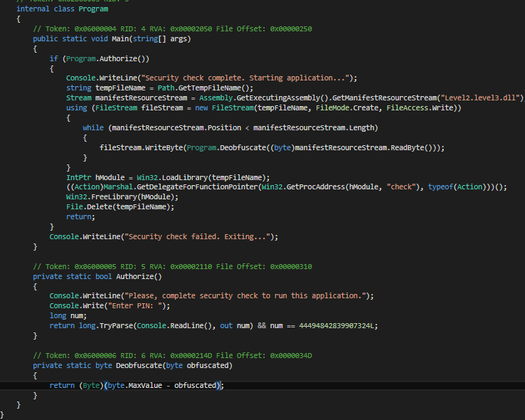Click byte.MaxValue in the return expression
The image size is (525, 420).
(134, 386)
